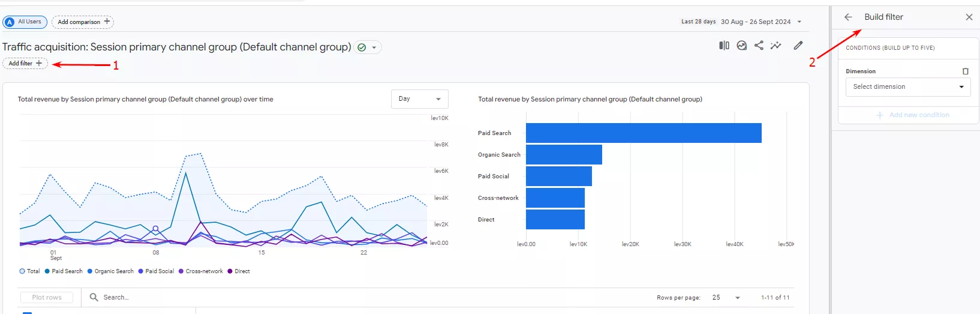The height and width of the screenshot is (314, 980).
Task: Toggle Organic Search series in the legend
Action: click(110, 271)
